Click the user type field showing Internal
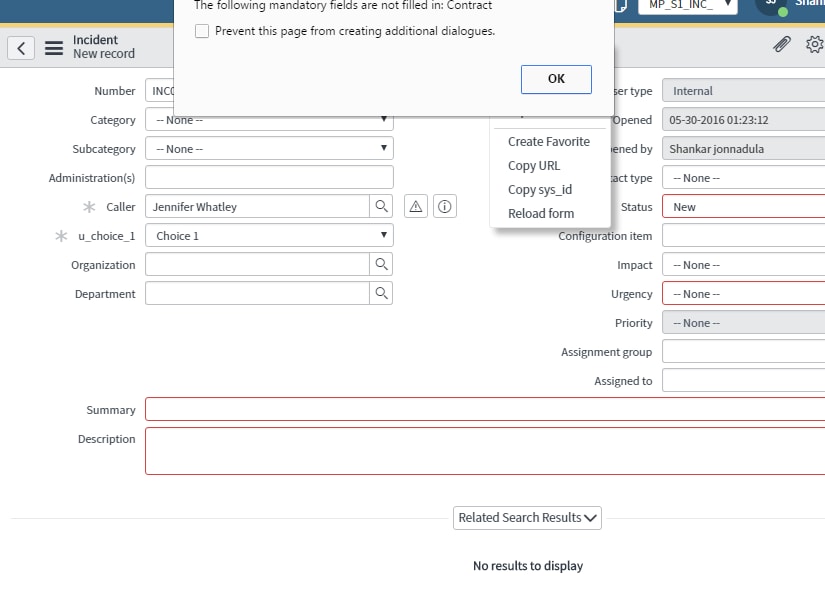 [743, 91]
